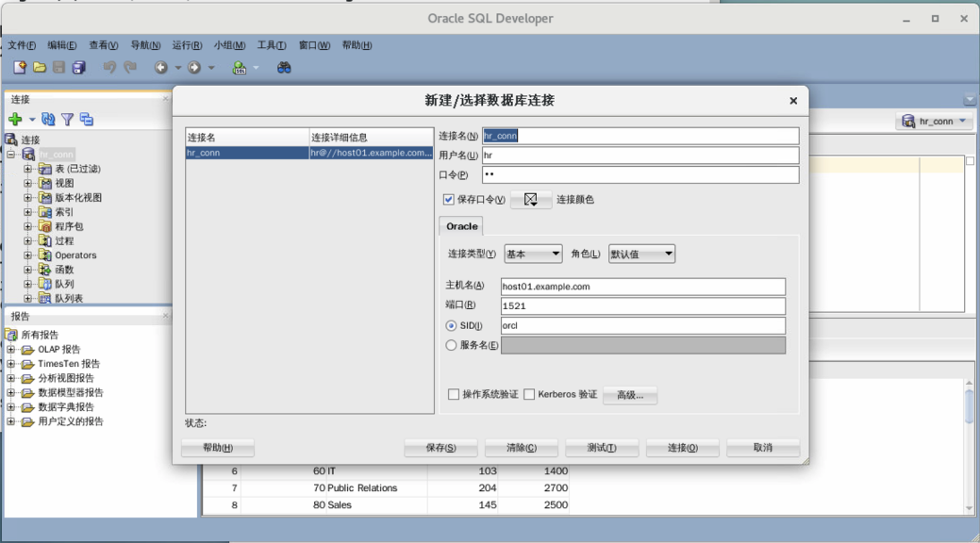Viewport: 980px width, 543px height.
Task: Collapse the hr_conn tree node
Action: 10,155
